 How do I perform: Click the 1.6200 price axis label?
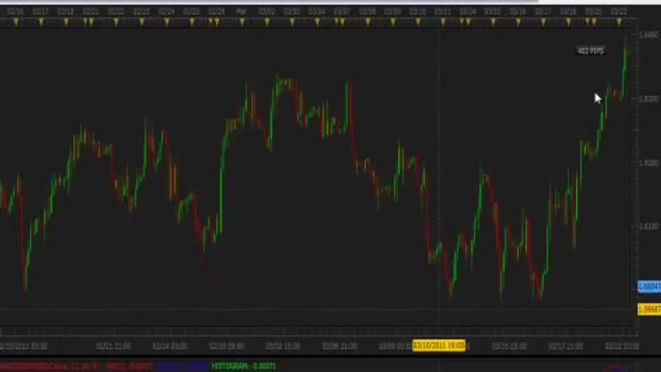coord(649,163)
